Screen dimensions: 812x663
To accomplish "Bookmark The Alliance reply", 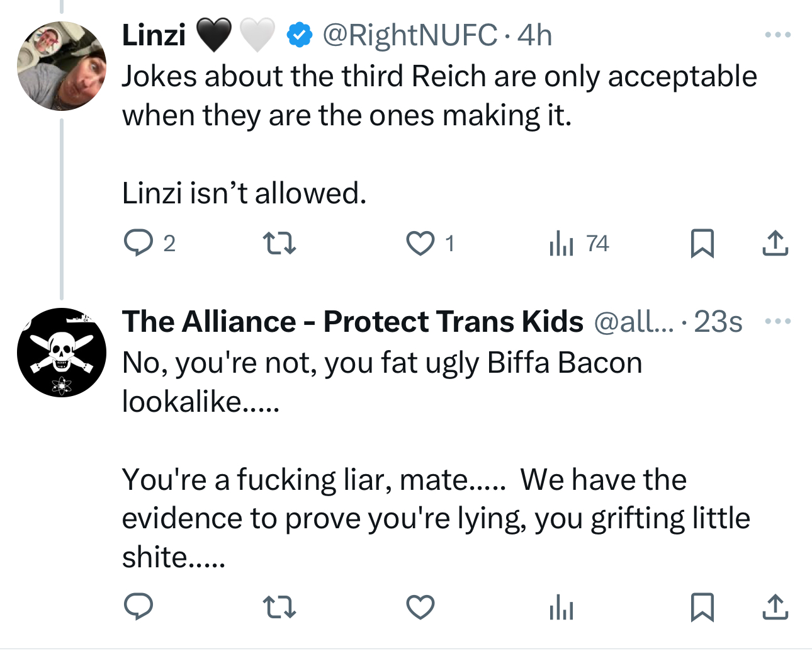I will tap(702, 607).
